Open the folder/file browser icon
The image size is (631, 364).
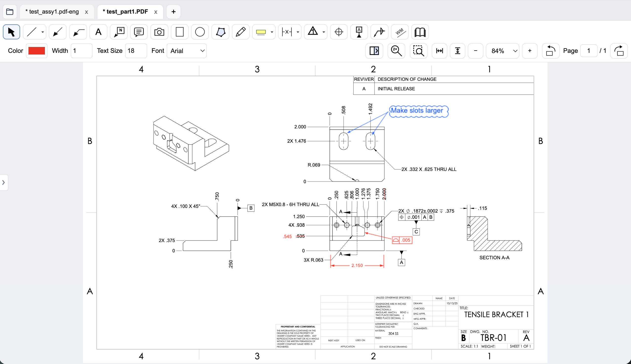10,12
